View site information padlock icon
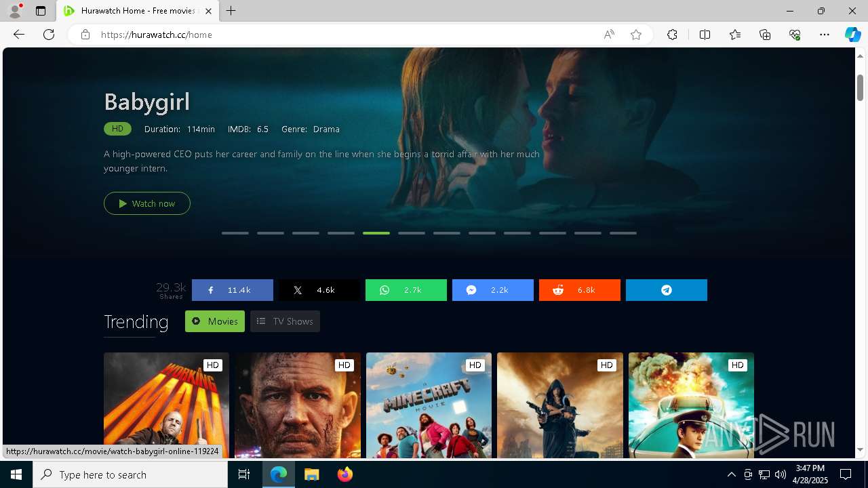Image resolution: width=868 pixels, height=488 pixels. [85, 35]
